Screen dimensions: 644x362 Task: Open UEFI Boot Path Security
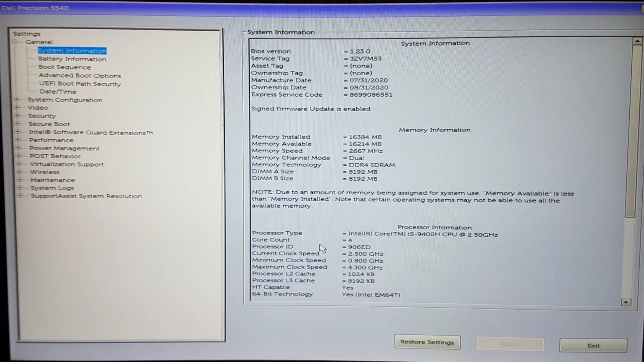coord(80,84)
